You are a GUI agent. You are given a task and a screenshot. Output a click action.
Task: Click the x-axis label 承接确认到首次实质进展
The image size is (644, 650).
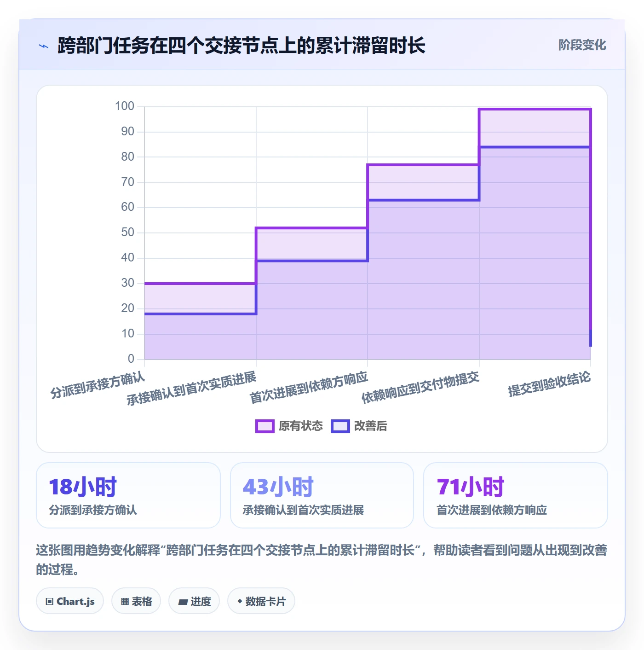[192, 389]
